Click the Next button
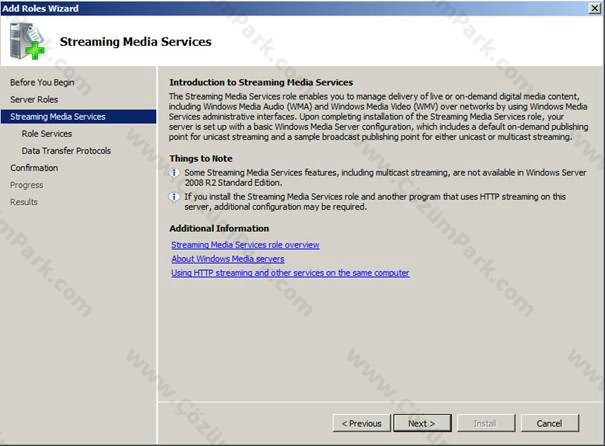 (422, 423)
